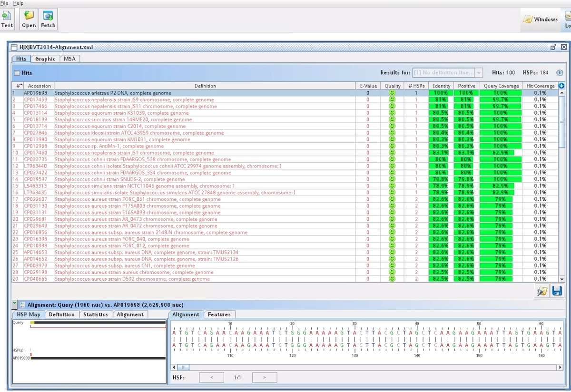Select hit row with accession CP012968
Screen dimensions: 571x392
[285, 146]
